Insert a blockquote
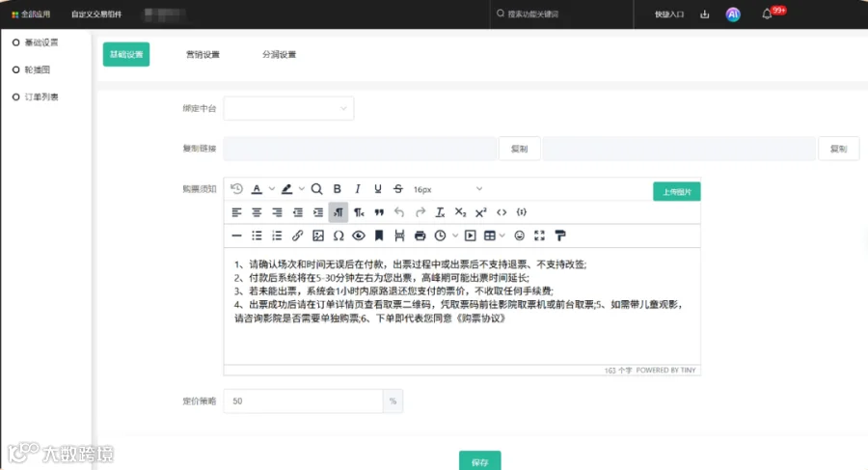Screen dimensions: 868x470 (379, 212)
